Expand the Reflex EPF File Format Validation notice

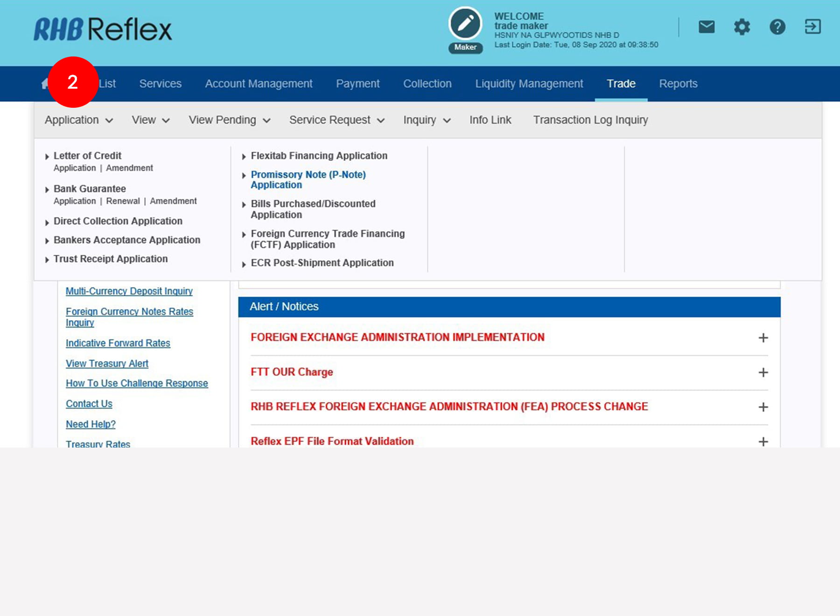pyautogui.click(x=763, y=441)
